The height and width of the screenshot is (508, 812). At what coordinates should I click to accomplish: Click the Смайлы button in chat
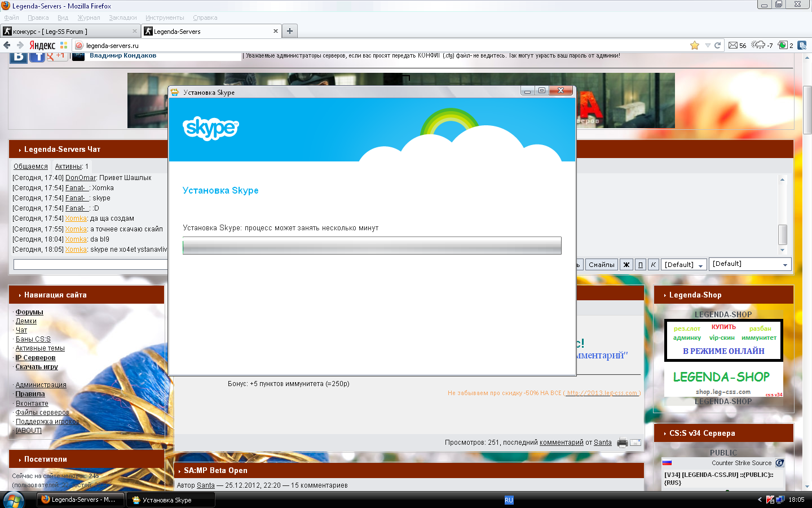click(x=602, y=265)
